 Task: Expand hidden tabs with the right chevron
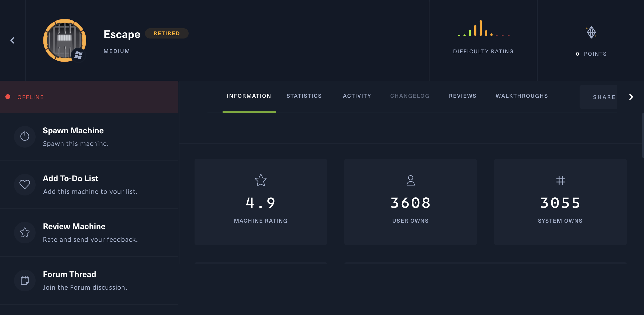click(631, 97)
